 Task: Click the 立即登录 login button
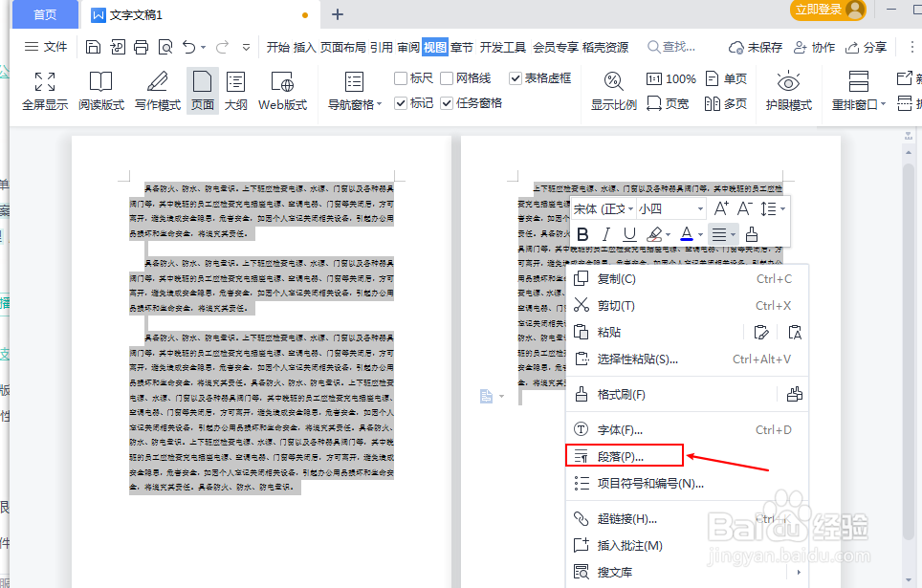click(x=828, y=10)
